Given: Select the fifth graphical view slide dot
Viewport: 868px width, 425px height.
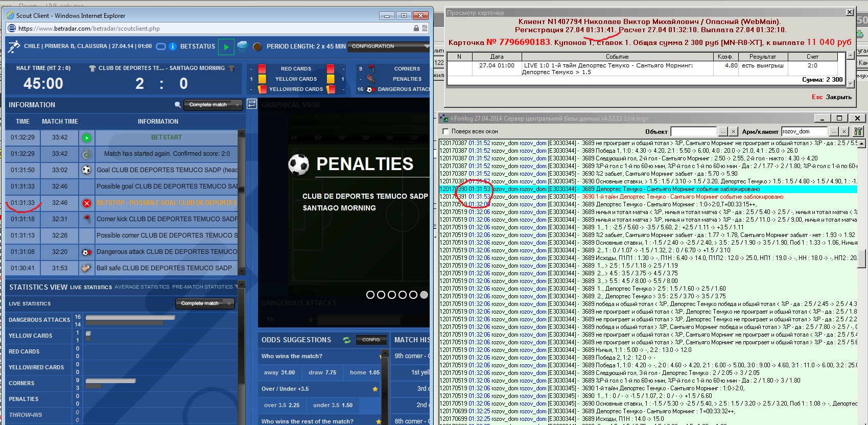Looking at the screenshot, I should click(413, 295).
